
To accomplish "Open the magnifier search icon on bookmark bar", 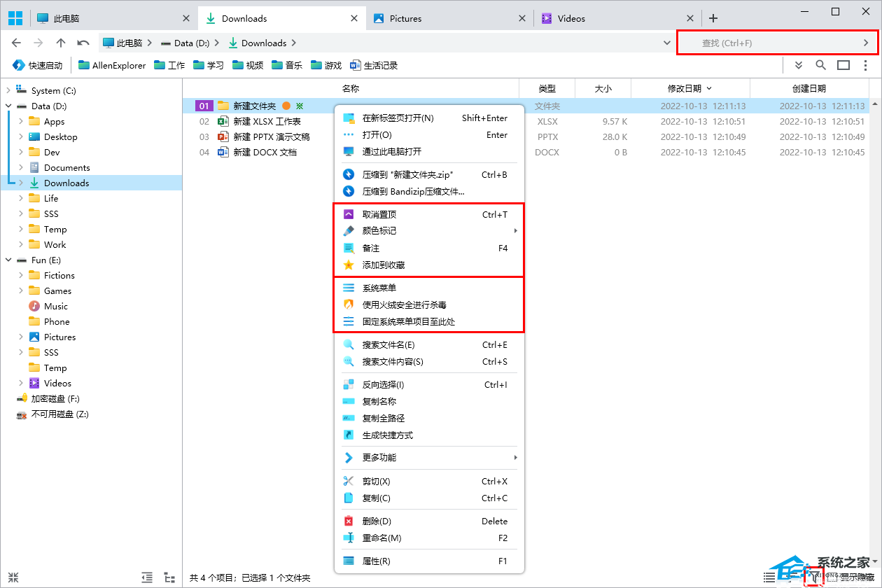I will pos(821,65).
